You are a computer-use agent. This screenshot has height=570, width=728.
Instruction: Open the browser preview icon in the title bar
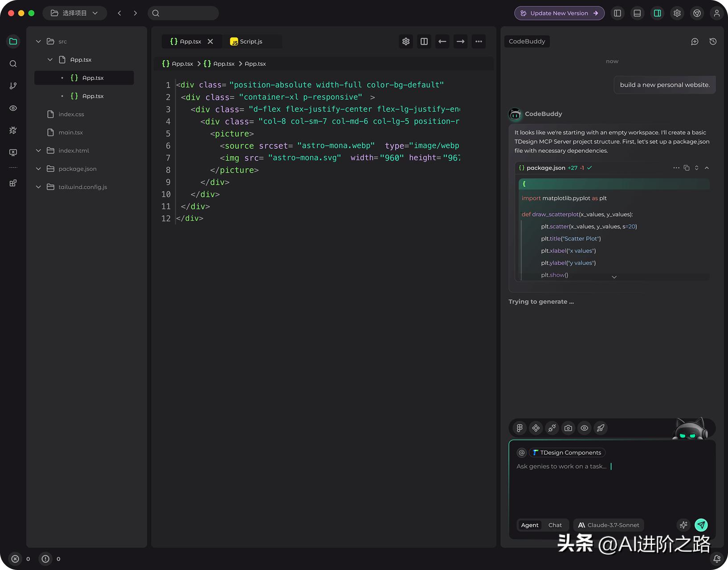(x=697, y=13)
